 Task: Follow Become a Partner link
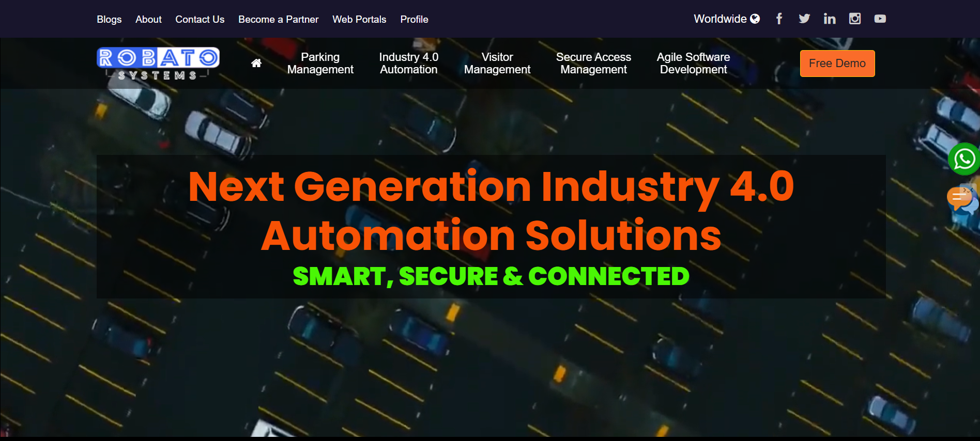pos(279,19)
